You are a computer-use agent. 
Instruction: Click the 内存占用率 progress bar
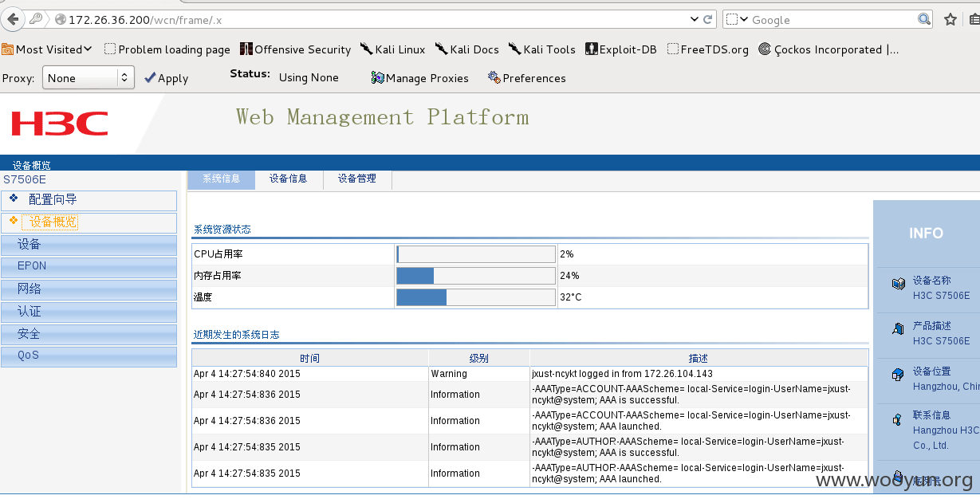(x=476, y=276)
